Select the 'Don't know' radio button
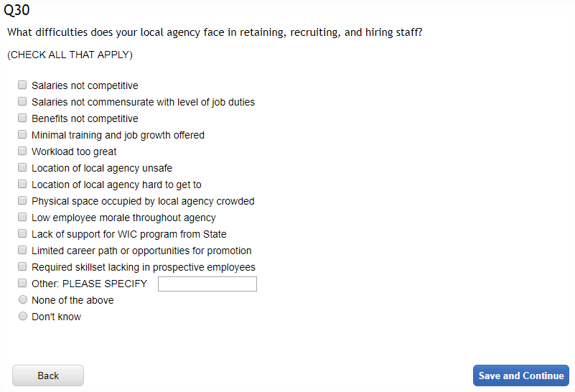The height and width of the screenshot is (392, 575). (x=23, y=316)
